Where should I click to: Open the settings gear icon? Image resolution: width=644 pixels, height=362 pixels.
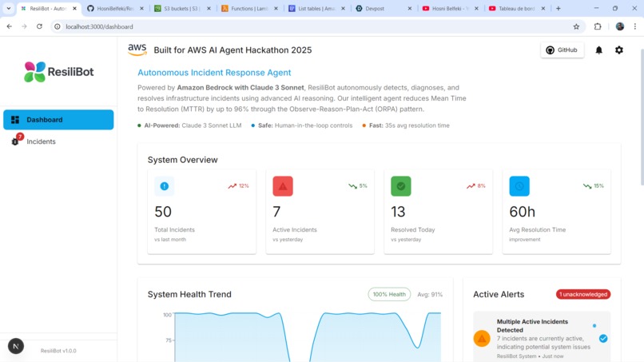[x=619, y=50]
